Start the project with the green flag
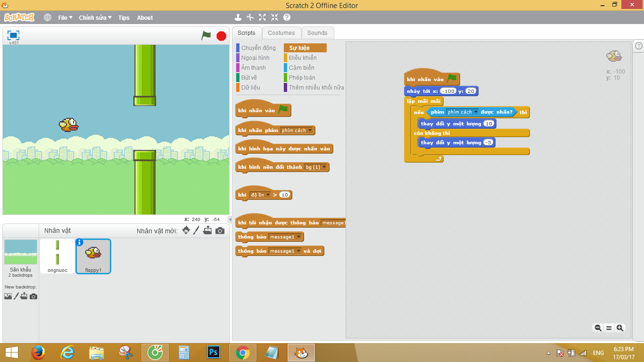Screen dimensions: 644x362 click(206, 35)
